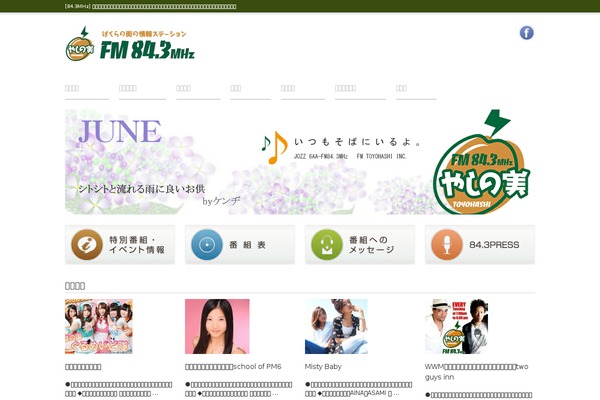The width and height of the screenshot is (600, 400).
Task: Open the Misty Baby title link
Action: click(323, 367)
